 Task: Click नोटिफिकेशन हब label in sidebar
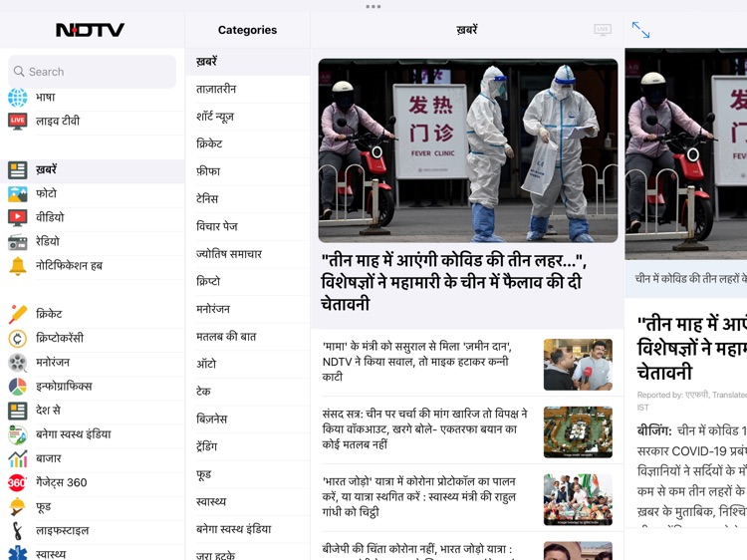[69, 266]
